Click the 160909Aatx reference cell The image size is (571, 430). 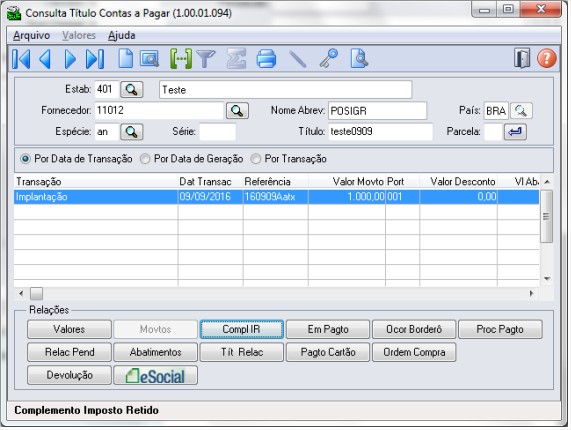click(x=276, y=197)
